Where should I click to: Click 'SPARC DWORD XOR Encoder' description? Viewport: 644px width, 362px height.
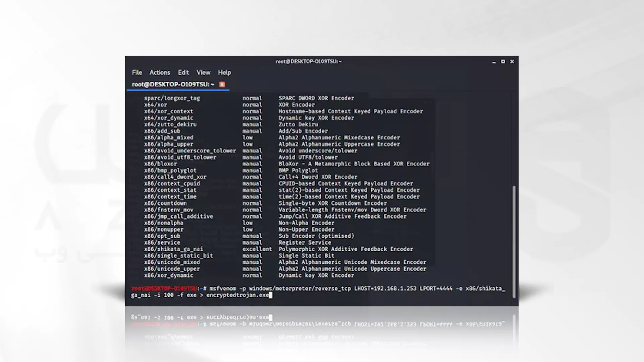point(316,98)
